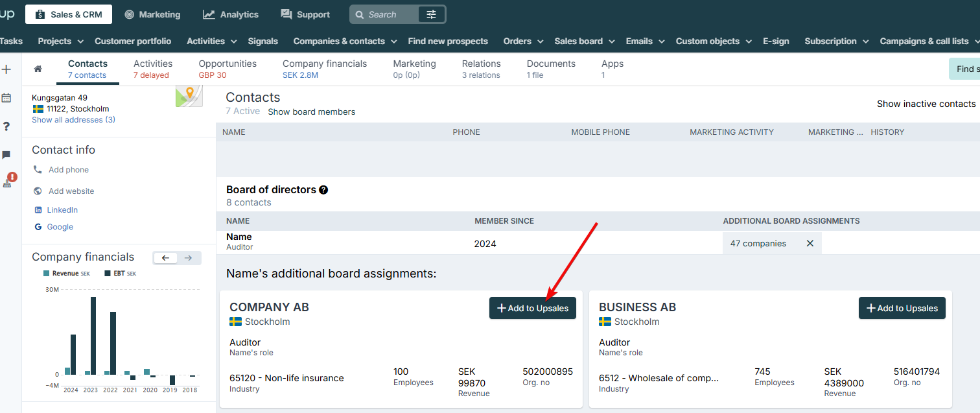Screen dimensions: 980x413
Task: Open the Tasks menu item
Action: point(11,41)
